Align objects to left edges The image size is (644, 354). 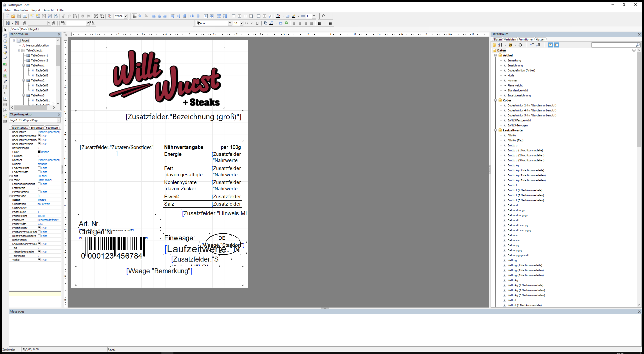pyautogui.click(x=154, y=16)
